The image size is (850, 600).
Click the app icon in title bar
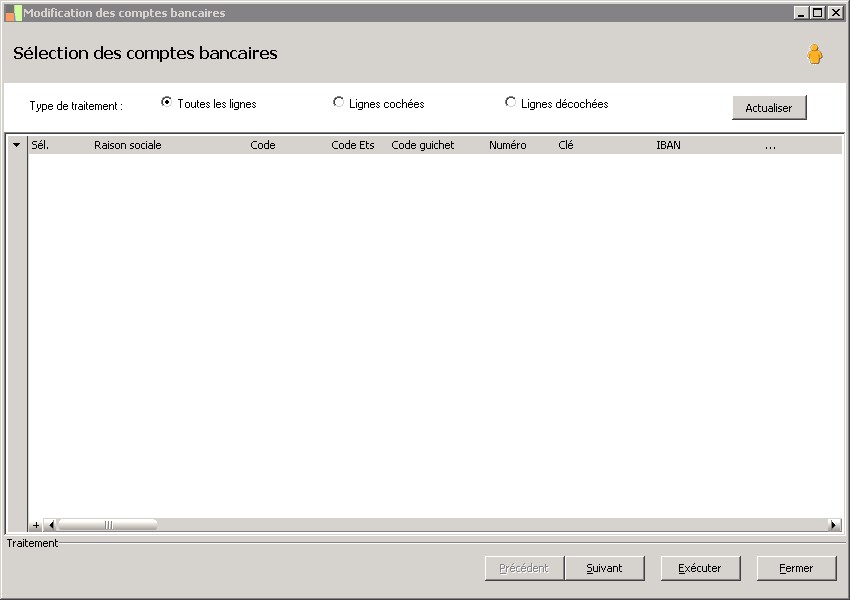coord(14,13)
